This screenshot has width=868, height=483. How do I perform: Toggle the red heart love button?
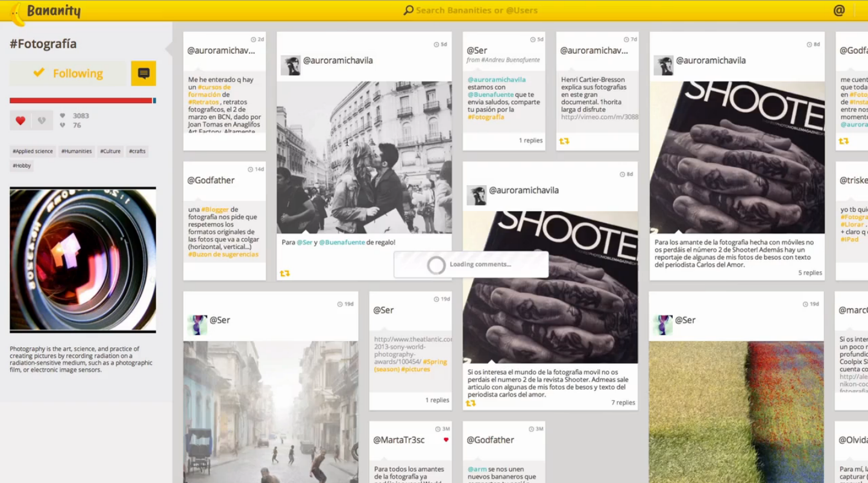pos(20,121)
